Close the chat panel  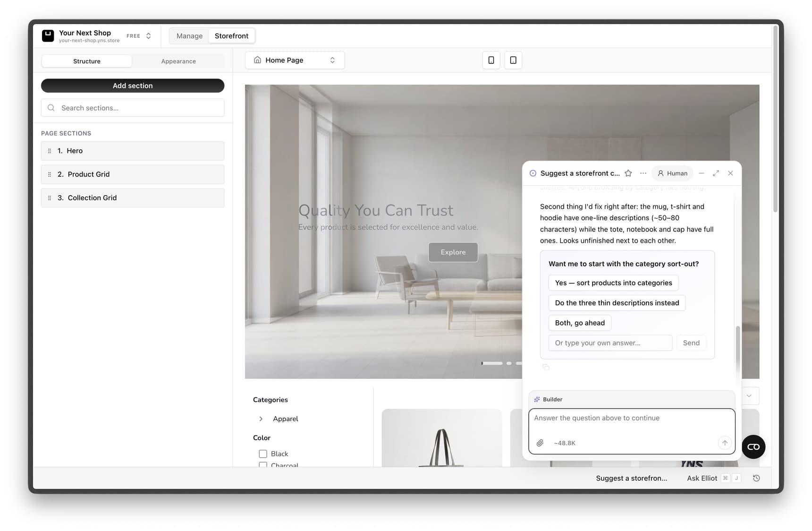click(731, 173)
